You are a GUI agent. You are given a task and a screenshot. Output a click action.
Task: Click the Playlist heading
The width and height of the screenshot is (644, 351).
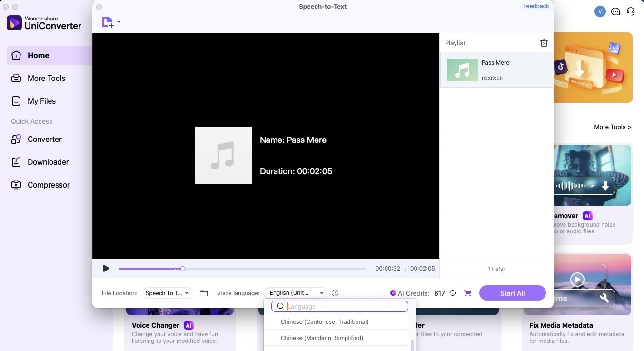(x=455, y=43)
